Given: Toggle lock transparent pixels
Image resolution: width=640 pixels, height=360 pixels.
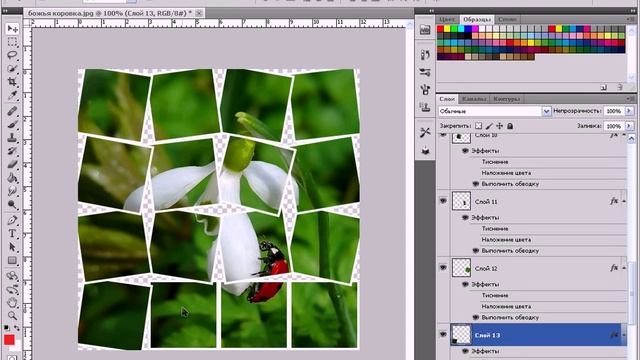Looking at the screenshot, I should (x=478, y=126).
